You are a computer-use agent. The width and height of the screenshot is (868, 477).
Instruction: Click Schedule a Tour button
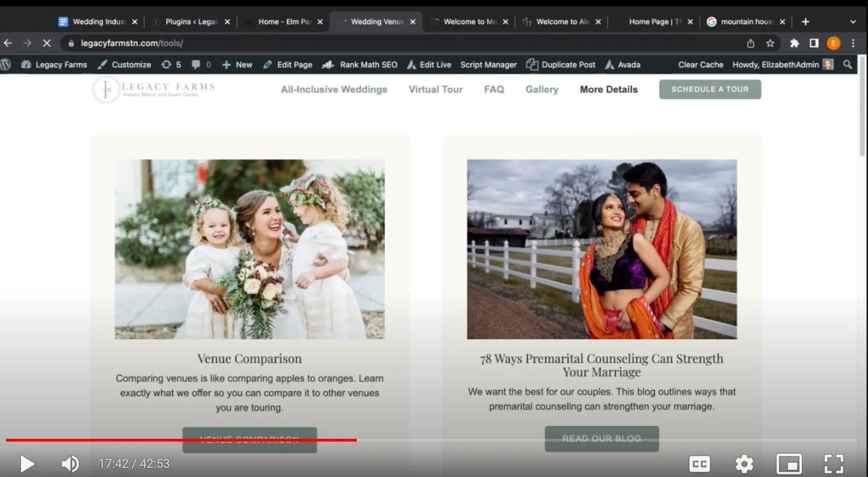710,89
